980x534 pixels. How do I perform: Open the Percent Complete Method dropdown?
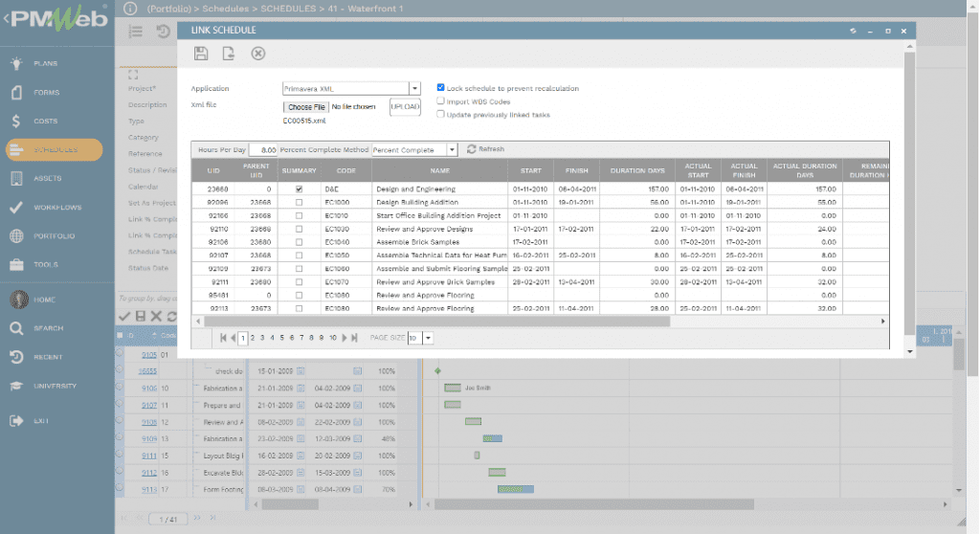[x=452, y=149]
